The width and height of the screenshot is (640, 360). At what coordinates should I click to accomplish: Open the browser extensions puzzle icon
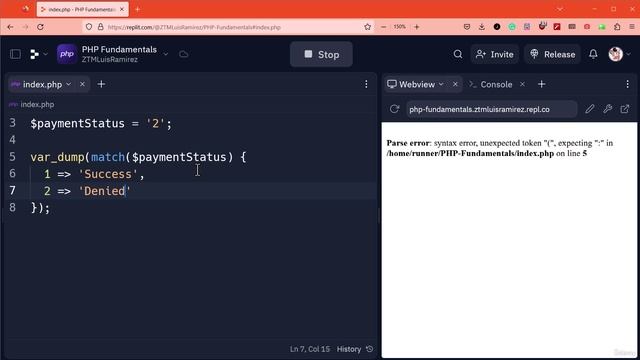pos(617,27)
